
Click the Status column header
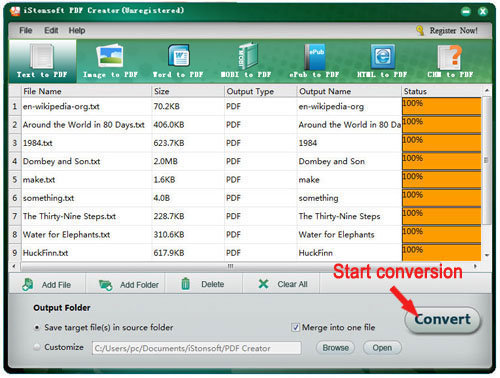pyautogui.click(x=442, y=91)
